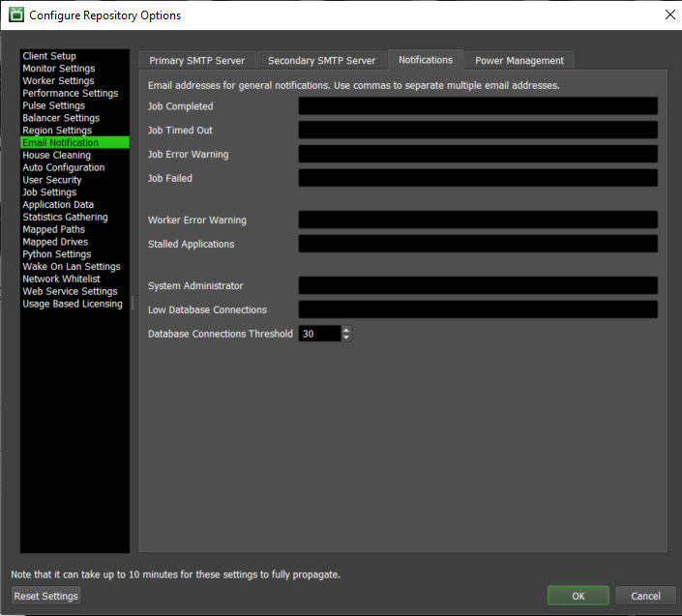The height and width of the screenshot is (616, 682).
Task: Increase Database Connections Threshold with up arrow
Action: (x=347, y=329)
